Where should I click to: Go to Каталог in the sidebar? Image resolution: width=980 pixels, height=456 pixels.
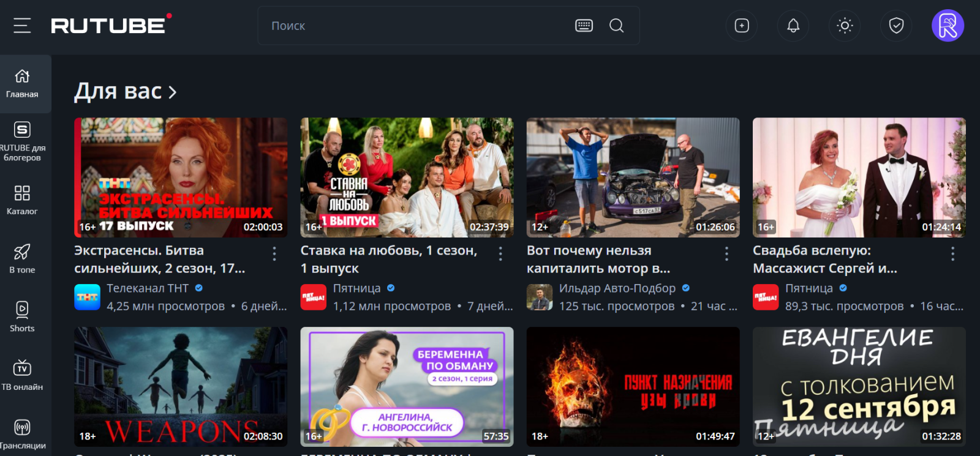(22, 200)
